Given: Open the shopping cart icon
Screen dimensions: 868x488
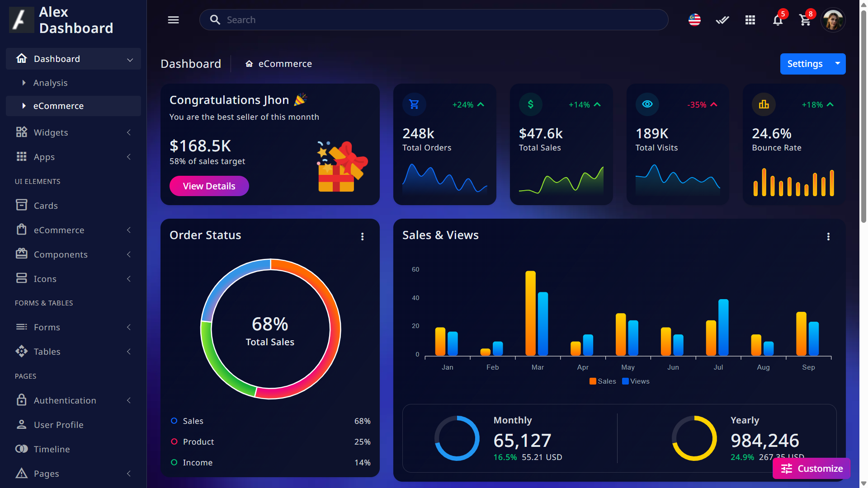Looking at the screenshot, I should 805,20.
